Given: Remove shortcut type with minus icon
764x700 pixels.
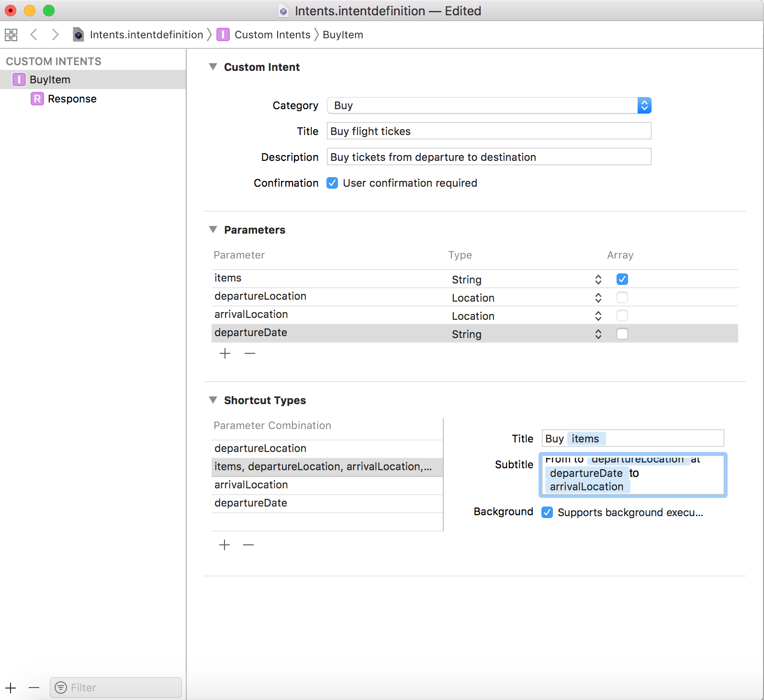Looking at the screenshot, I should pos(248,545).
